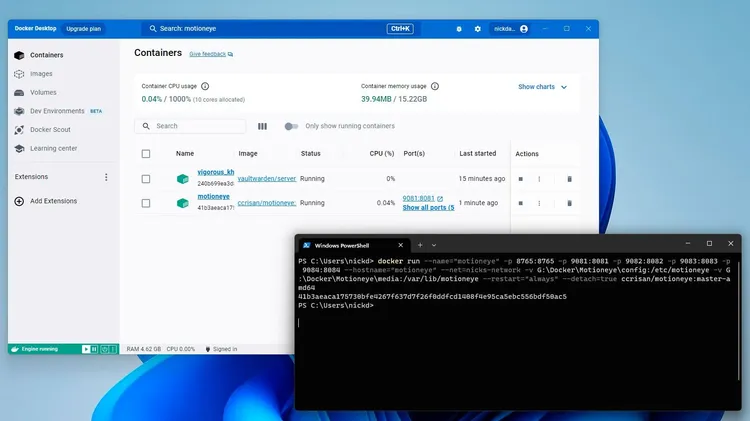Sort by the CPU (%) column header
Image resolution: width=750 pixels, height=421 pixels.
(x=382, y=154)
